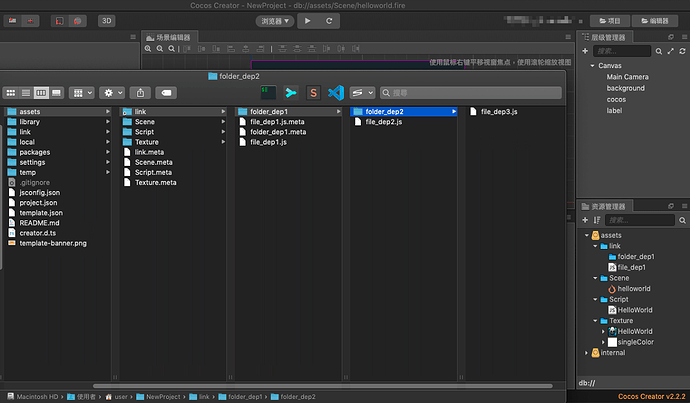Add a node with hierarchy plus icon

click(x=585, y=51)
